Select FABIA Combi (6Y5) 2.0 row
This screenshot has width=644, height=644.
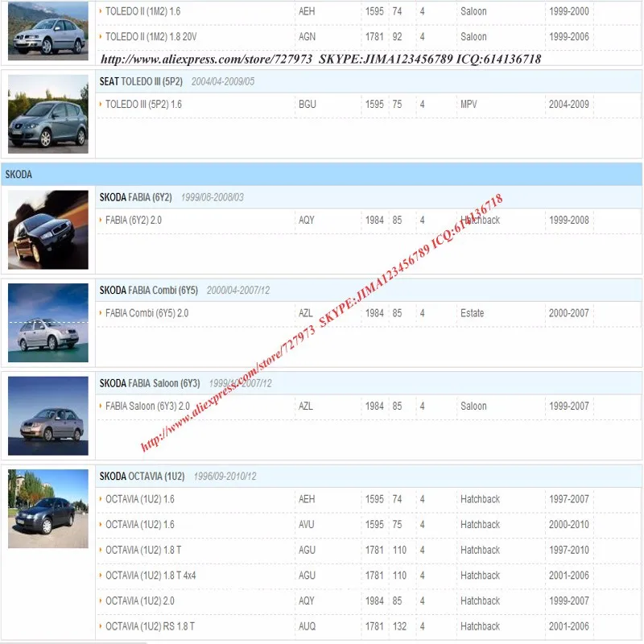click(369, 313)
